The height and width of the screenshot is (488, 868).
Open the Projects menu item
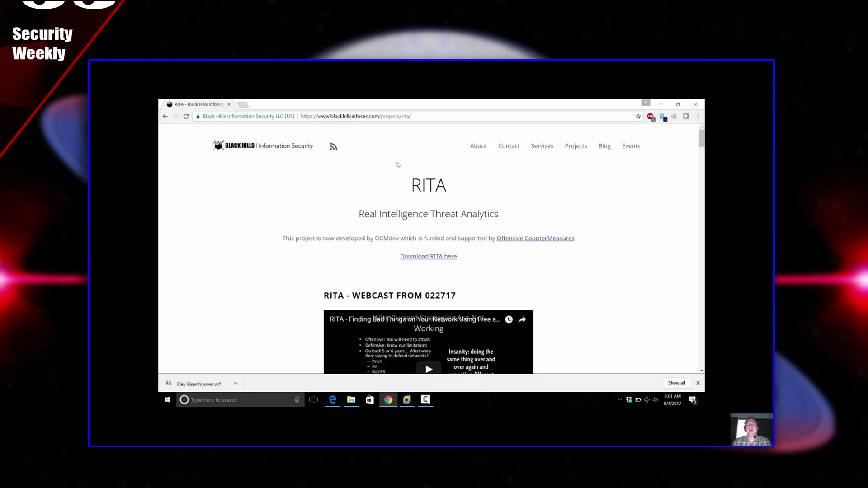pyautogui.click(x=576, y=146)
